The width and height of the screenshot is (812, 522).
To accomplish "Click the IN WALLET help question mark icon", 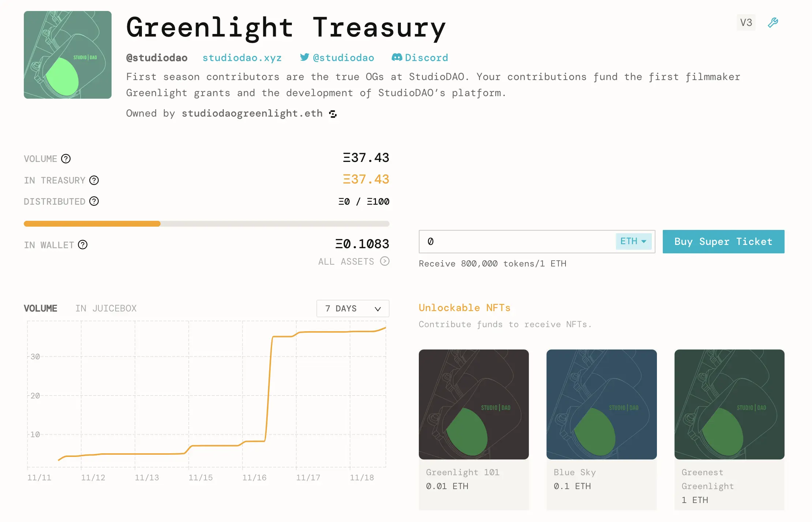I will coord(83,245).
